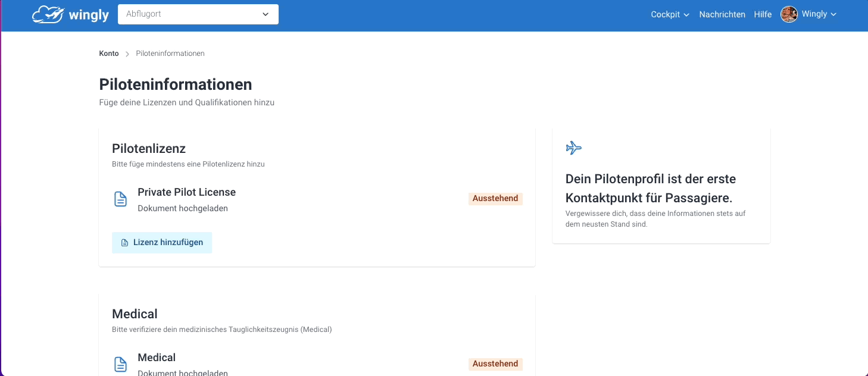
Task: Click the Ausstehend badge for Medical
Action: point(495,364)
